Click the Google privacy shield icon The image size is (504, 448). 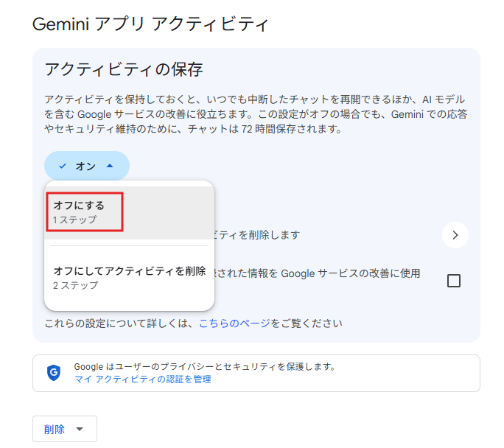click(x=53, y=373)
